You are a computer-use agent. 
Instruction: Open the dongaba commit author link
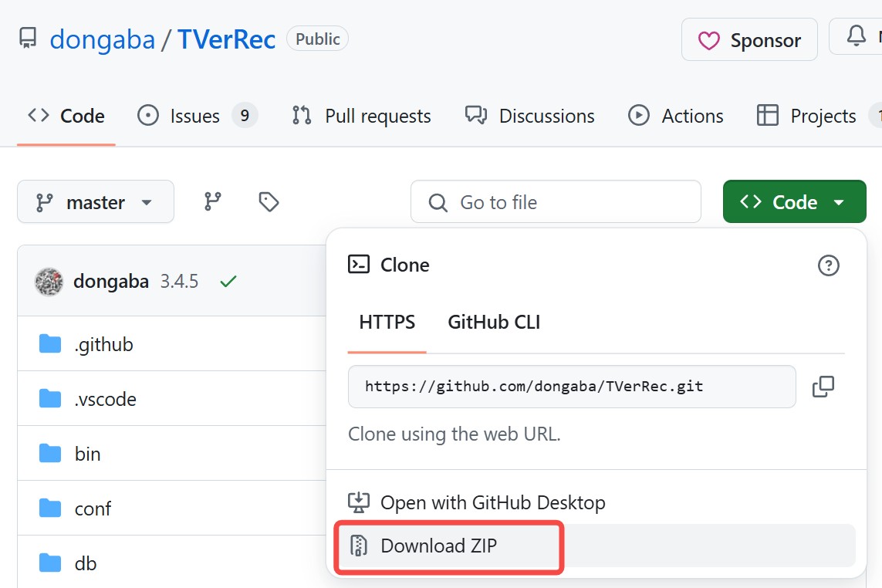click(x=111, y=282)
